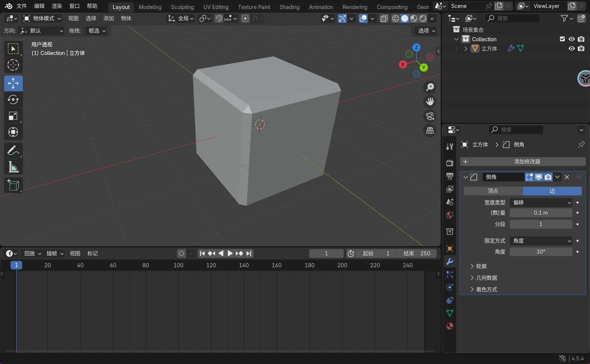The width and height of the screenshot is (590, 364).
Task: Select the Scale tool
Action: 13,116
